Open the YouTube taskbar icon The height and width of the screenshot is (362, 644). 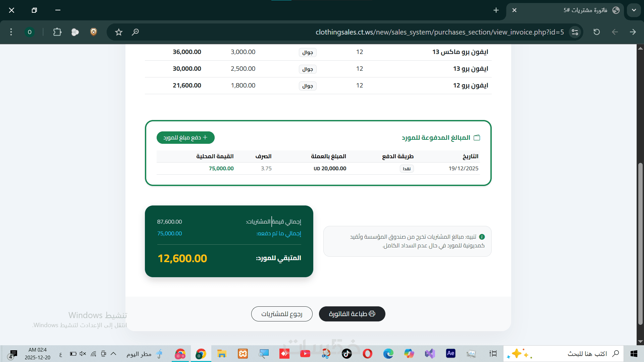305,354
